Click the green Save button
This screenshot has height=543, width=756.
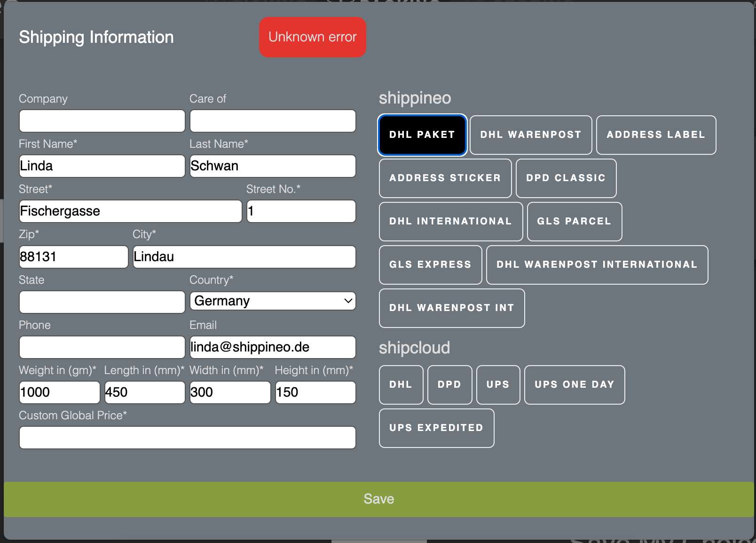click(379, 499)
